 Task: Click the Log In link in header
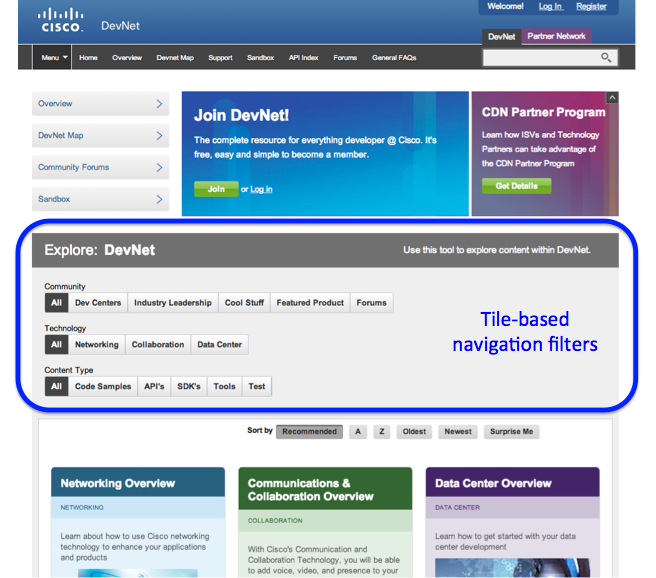[551, 6]
